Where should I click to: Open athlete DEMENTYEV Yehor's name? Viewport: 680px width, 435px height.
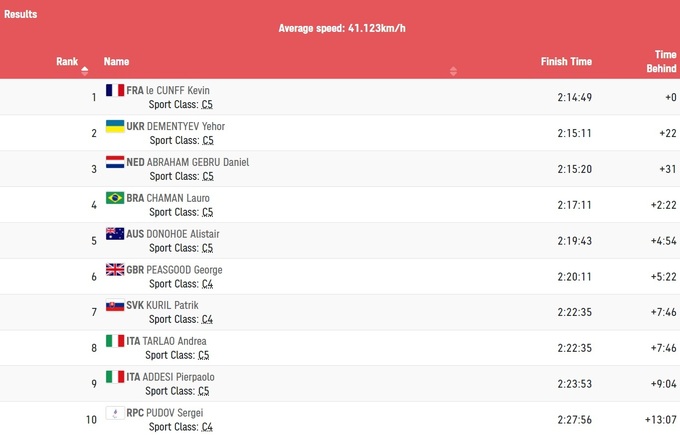pos(186,126)
